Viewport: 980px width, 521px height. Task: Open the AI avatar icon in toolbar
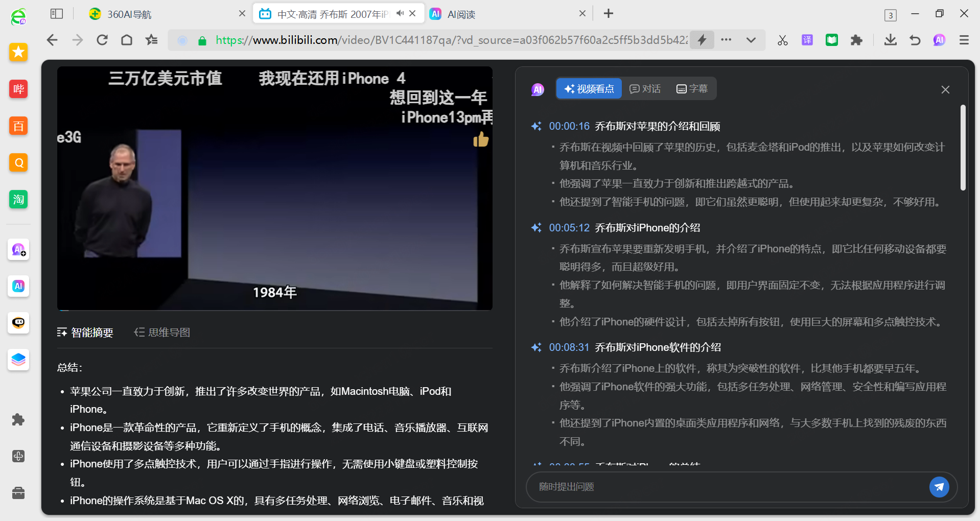(939, 40)
